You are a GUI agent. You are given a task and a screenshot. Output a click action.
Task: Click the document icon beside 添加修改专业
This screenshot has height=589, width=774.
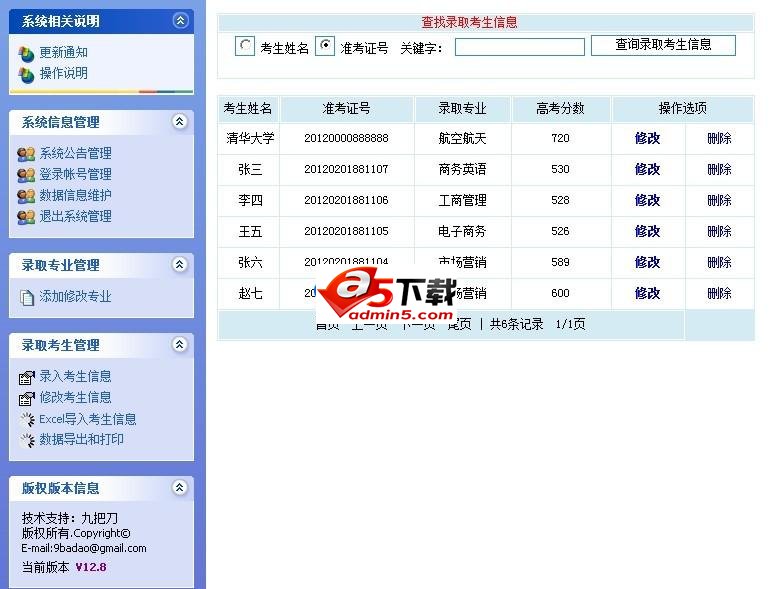click(27, 298)
